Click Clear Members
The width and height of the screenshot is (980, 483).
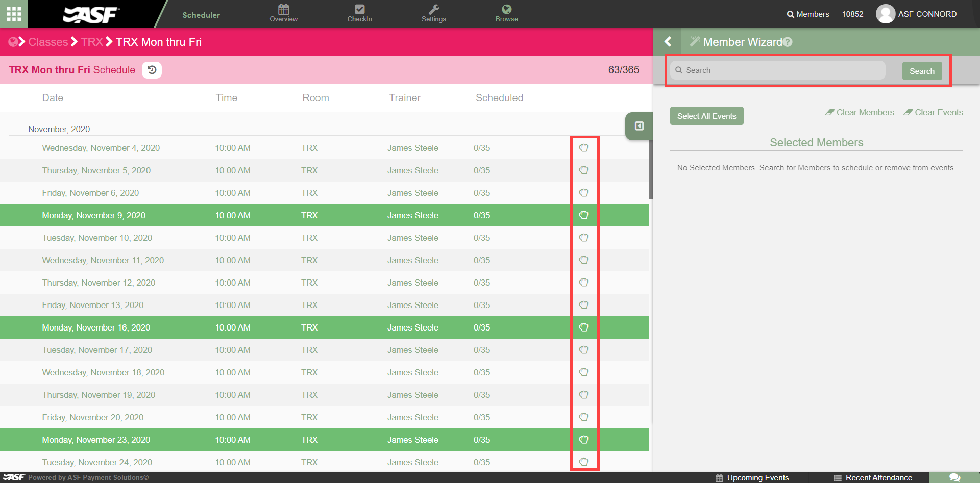[860, 112]
